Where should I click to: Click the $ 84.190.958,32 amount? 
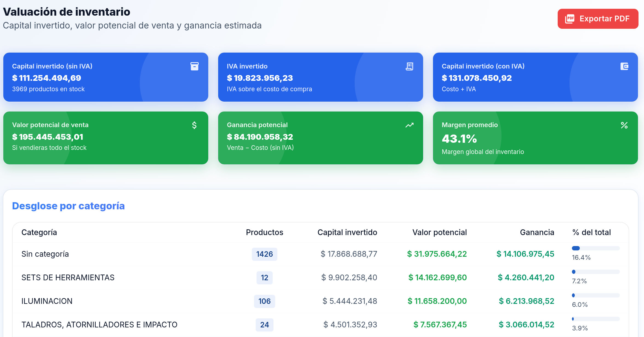point(260,137)
